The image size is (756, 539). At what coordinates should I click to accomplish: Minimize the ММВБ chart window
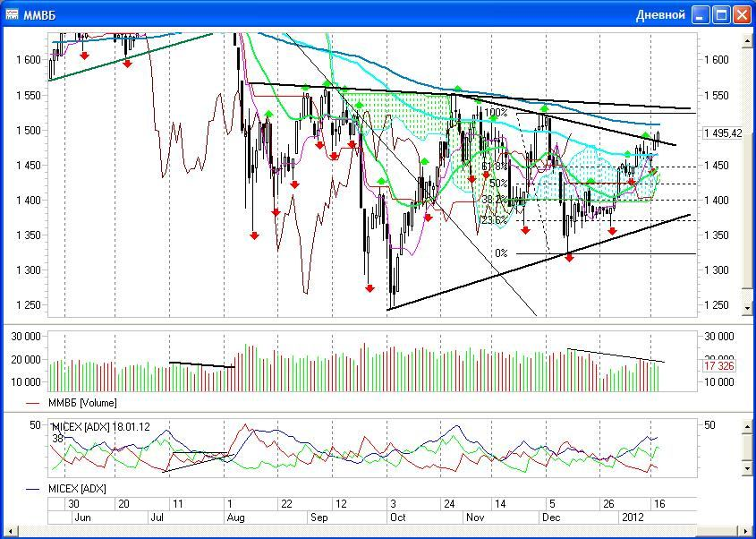click(x=701, y=14)
